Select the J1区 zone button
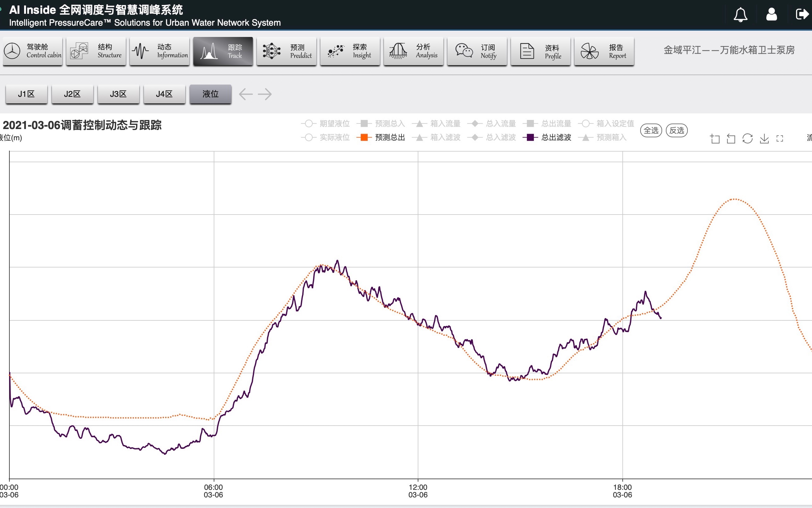Viewport: 812px width, 508px height. pyautogui.click(x=26, y=94)
